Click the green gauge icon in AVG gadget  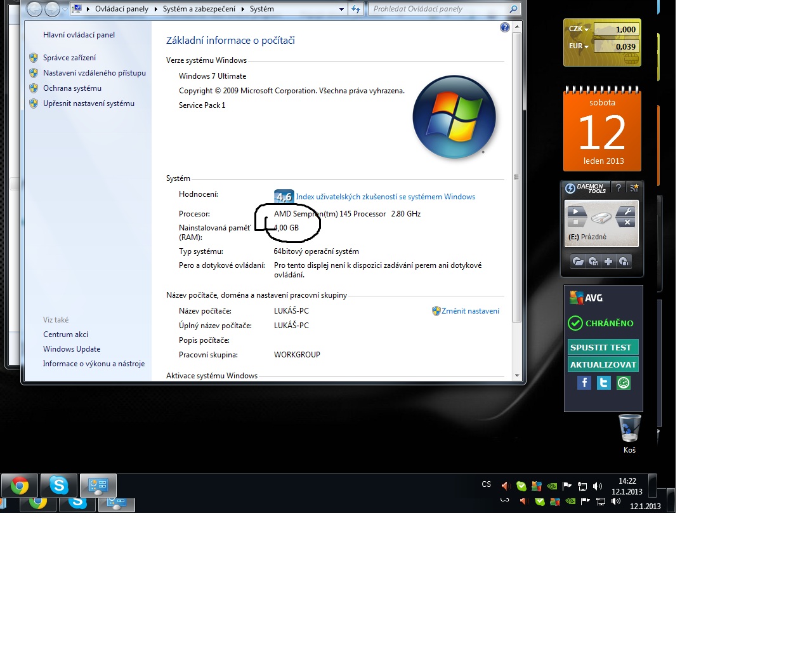624,383
